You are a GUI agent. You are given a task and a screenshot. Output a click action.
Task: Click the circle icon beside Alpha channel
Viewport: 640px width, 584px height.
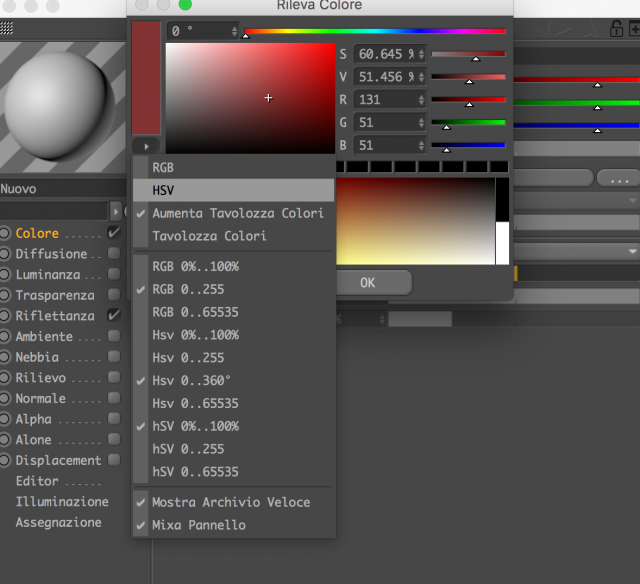coord(4,419)
